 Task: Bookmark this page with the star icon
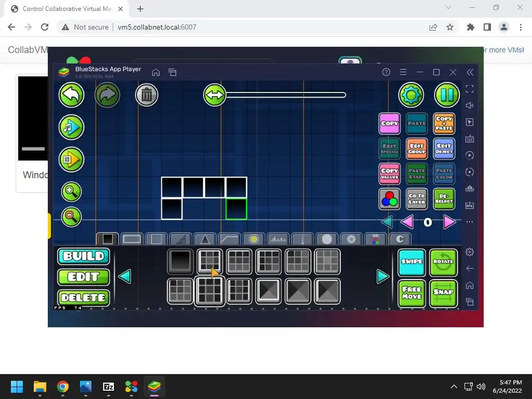coord(450,27)
